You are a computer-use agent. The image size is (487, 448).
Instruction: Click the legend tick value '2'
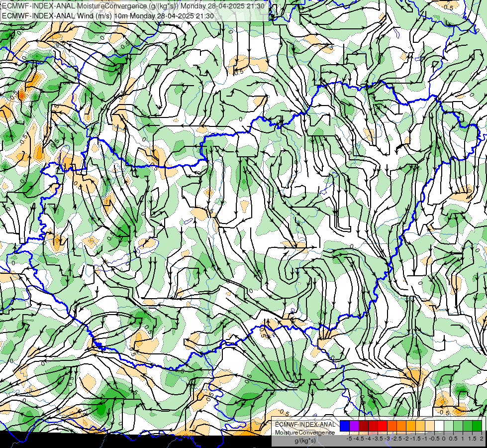482,439
